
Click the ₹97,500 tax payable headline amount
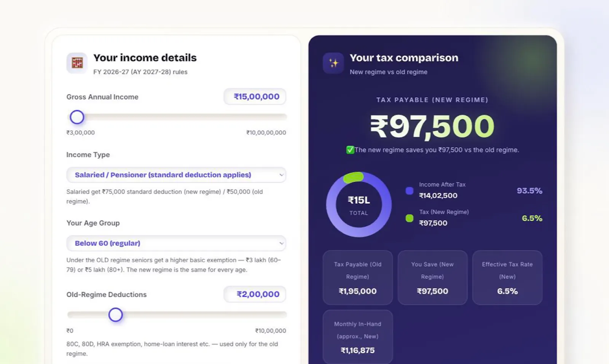tap(432, 126)
